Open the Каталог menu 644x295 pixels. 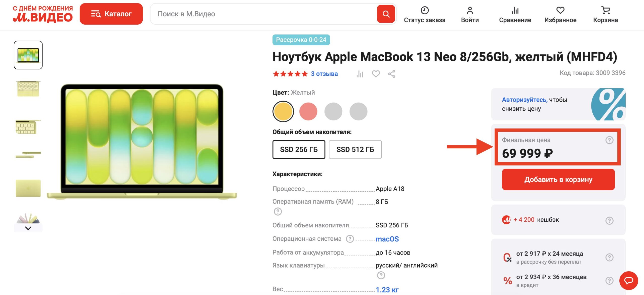(111, 14)
